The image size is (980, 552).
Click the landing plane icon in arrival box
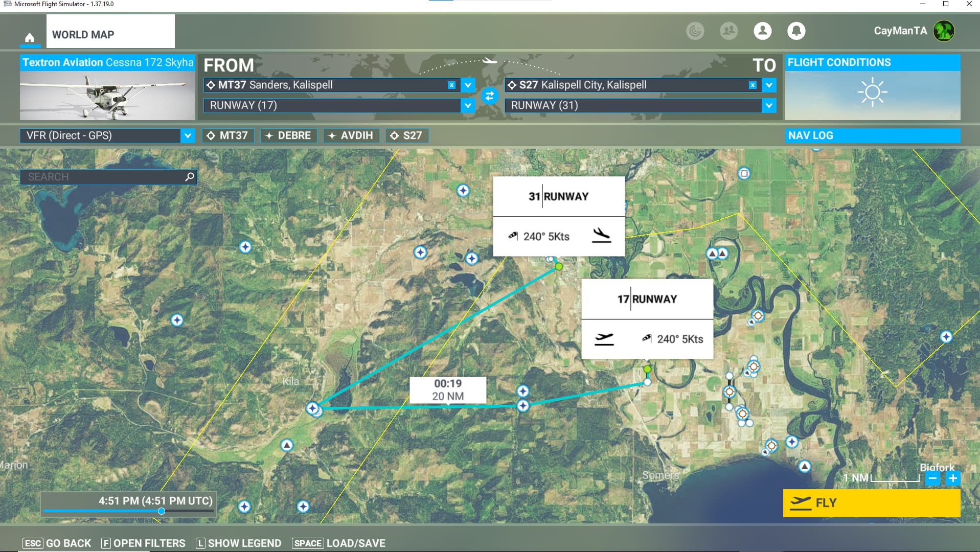coord(601,236)
